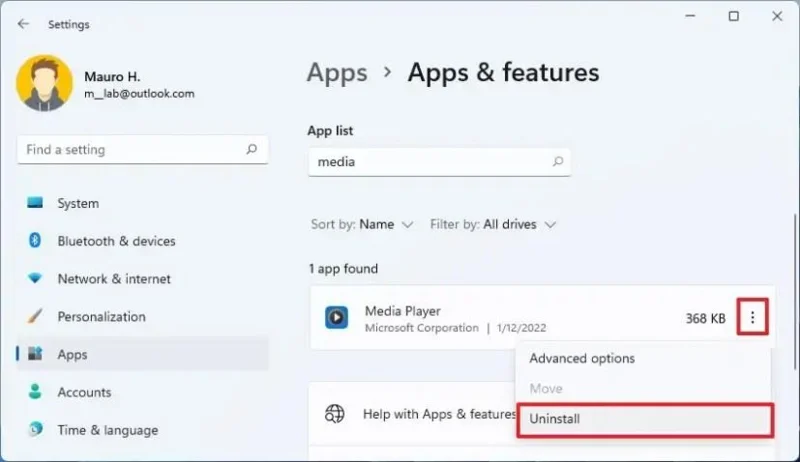
Task: Click the 368 KB size value
Action: (705, 318)
